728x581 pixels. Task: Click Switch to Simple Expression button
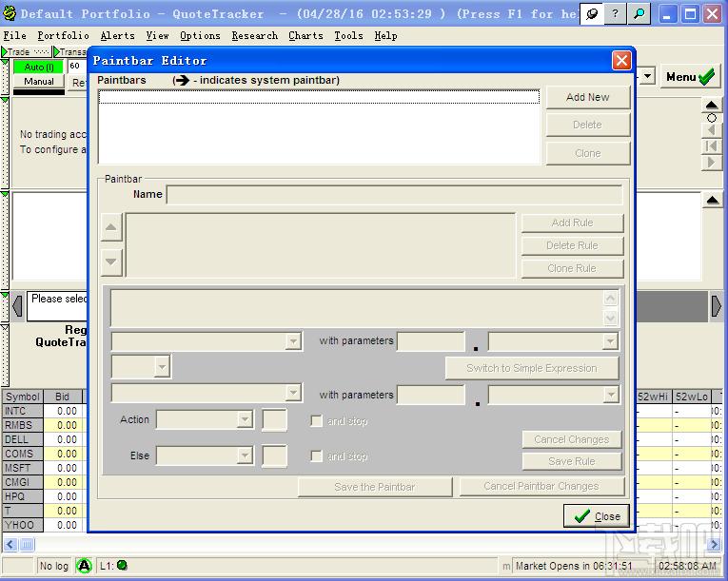(532, 368)
